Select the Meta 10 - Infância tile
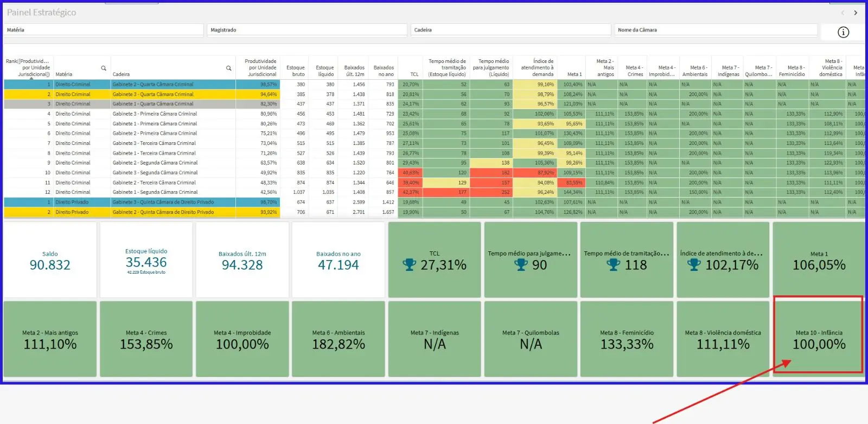The height and width of the screenshot is (424, 868). click(x=819, y=339)
